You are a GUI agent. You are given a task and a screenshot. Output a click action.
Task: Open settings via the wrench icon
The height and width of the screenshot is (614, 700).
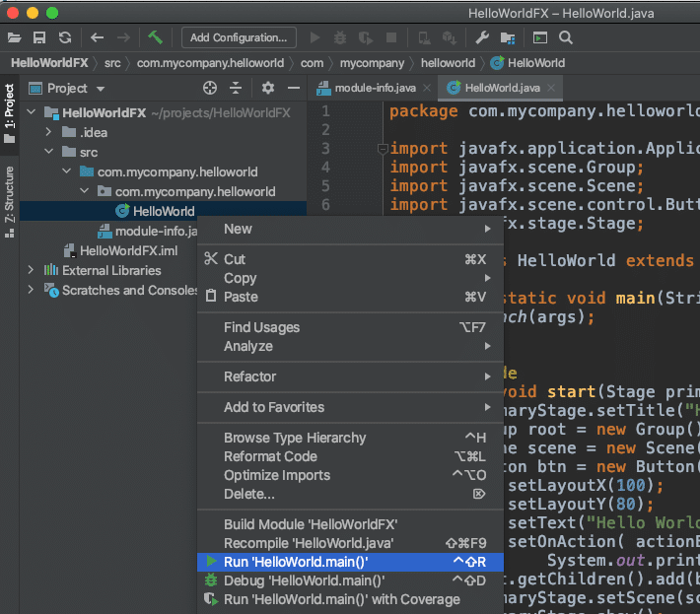(482, 37)
